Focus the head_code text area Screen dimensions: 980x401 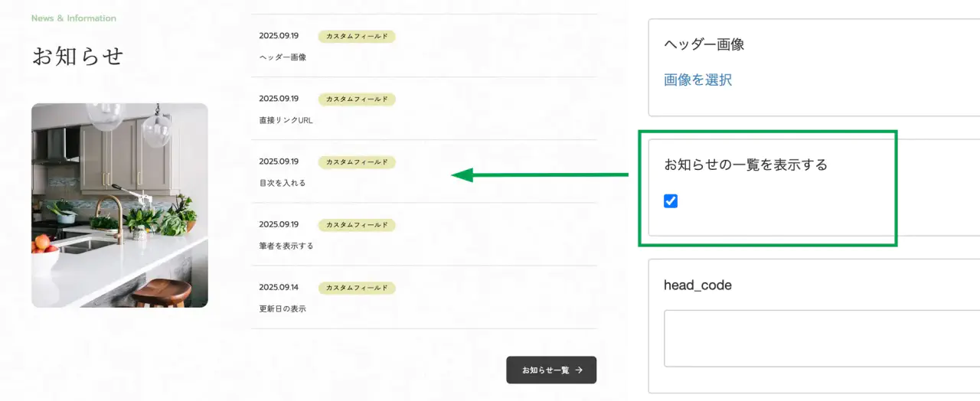pyautogui.click(x=821, y=338)
